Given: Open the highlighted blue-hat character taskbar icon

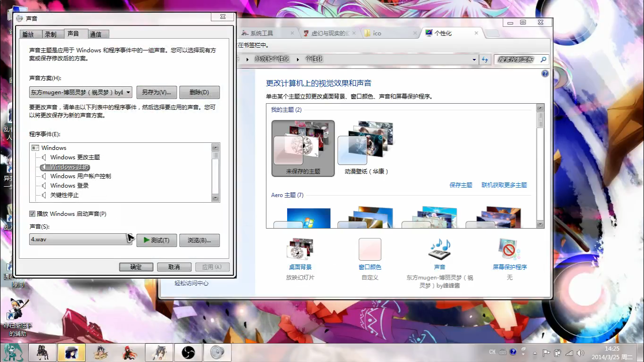Looking at the screenshot, I should [x=72, y=353].
